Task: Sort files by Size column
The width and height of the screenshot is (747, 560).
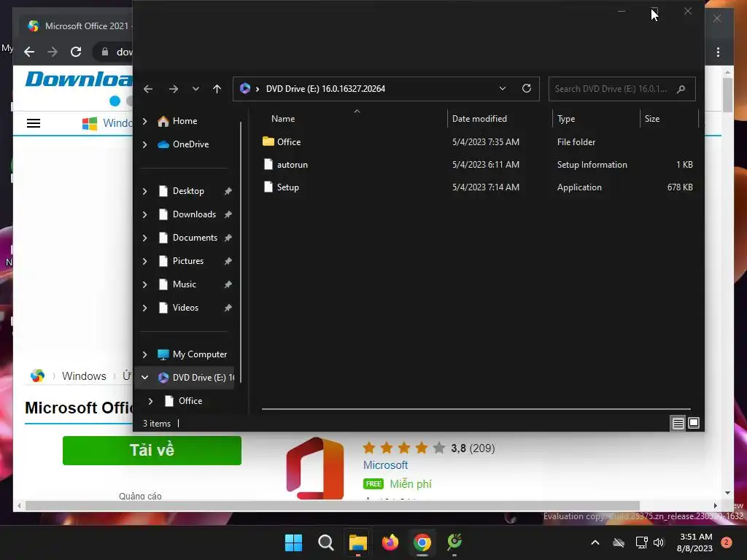Action: click(651, 119)
